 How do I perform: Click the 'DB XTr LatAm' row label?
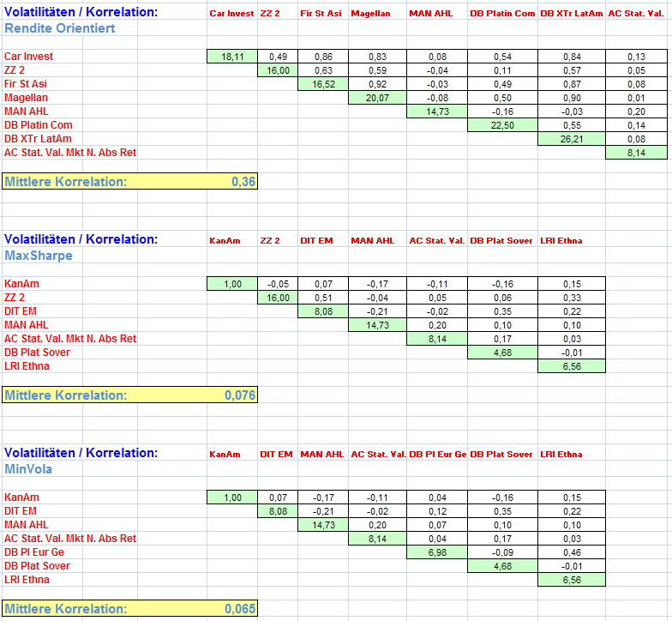pyautogui.click(x=38, y=139)
